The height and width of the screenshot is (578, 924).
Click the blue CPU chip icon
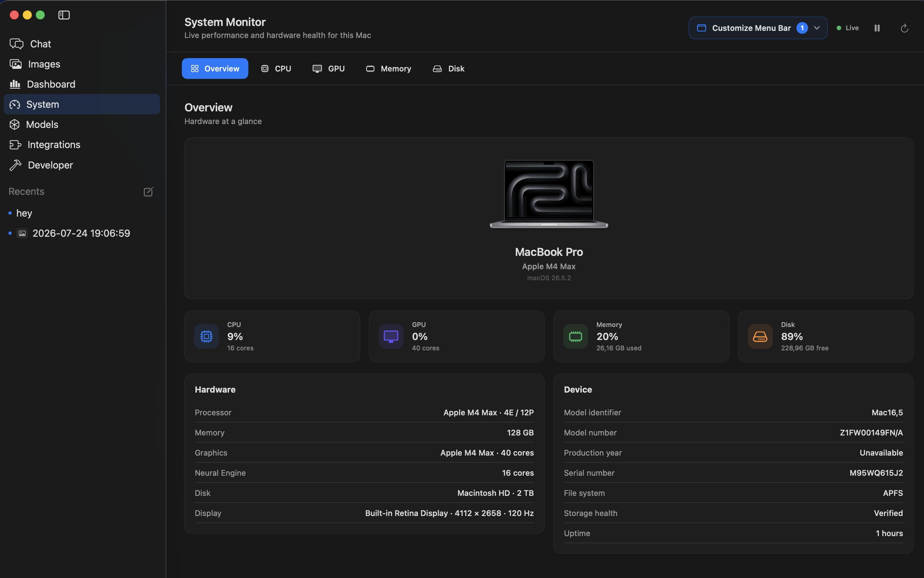coord(206,336)
